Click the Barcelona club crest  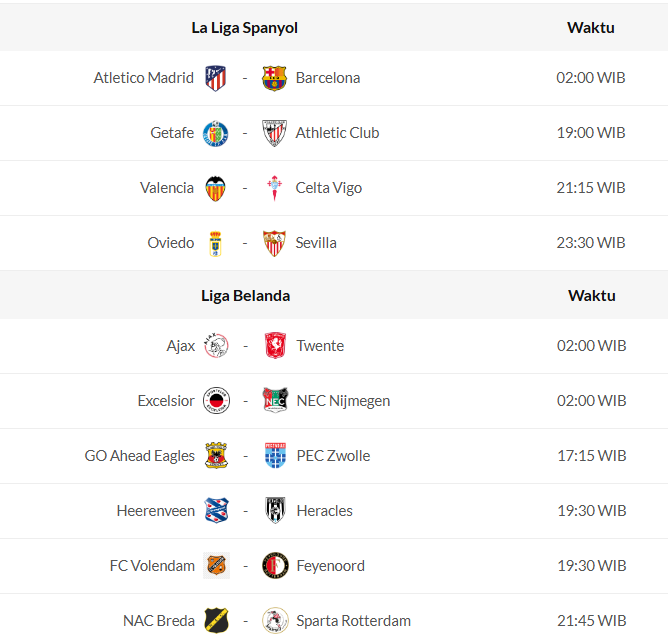point(274,78)
